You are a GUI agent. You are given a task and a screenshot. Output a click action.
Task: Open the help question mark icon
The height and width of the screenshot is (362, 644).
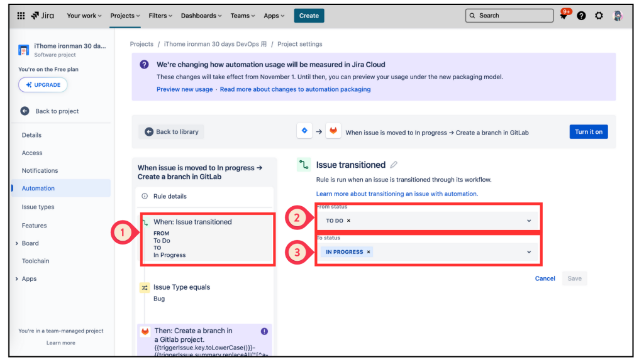(x=581, y=16)
